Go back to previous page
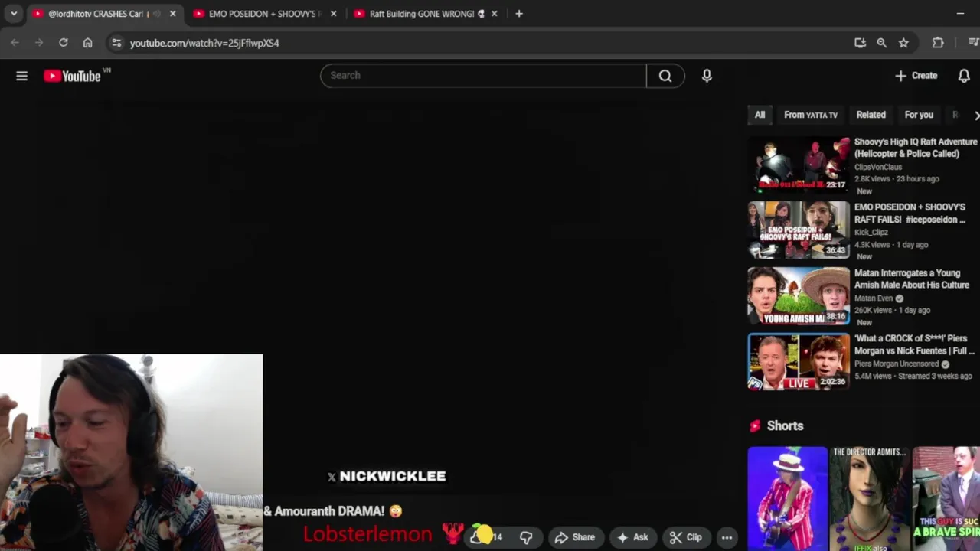 click(15, 43)
